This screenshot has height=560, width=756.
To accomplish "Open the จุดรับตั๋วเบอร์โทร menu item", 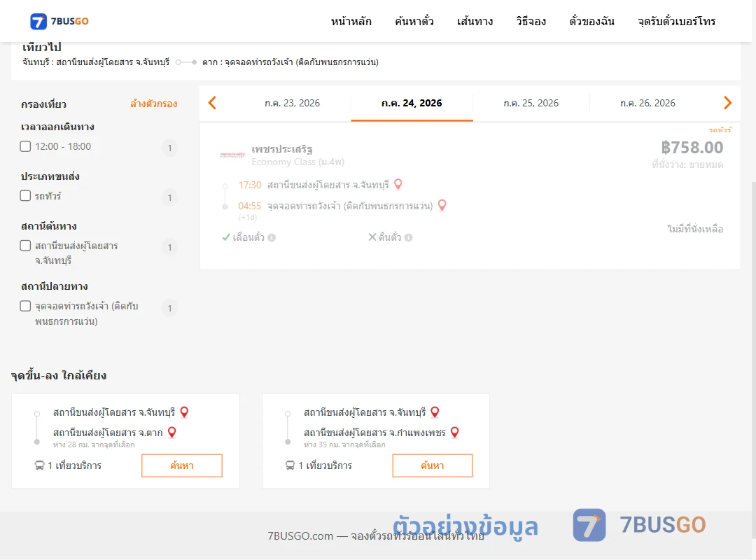I will (676, 21).
